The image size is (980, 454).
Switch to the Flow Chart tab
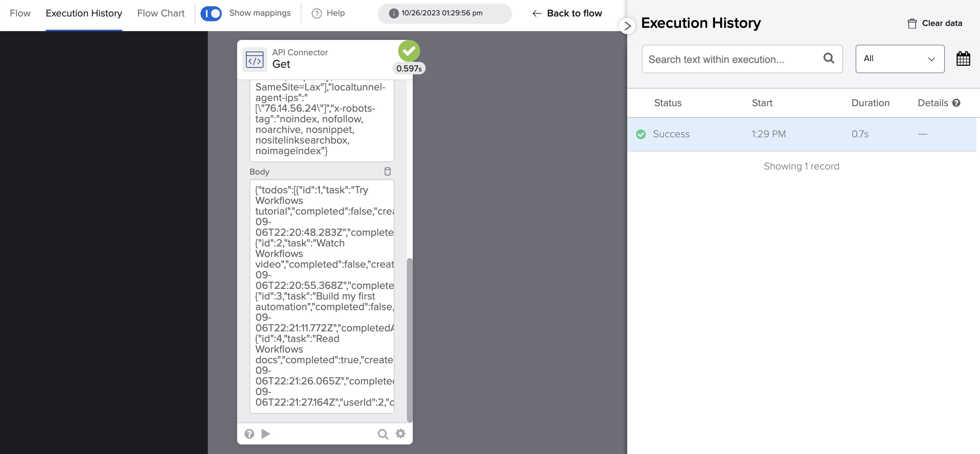click(x=161, y=13)
